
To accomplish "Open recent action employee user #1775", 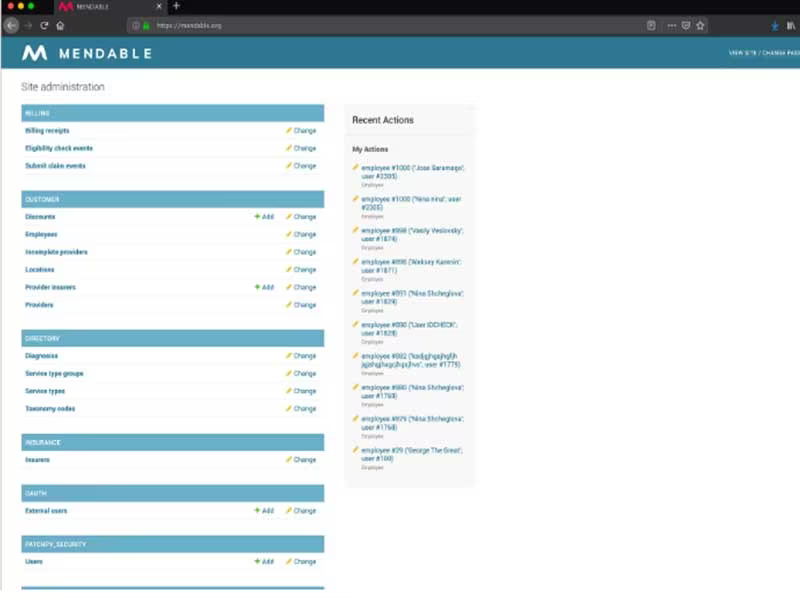I will click(x=411, y=360).
